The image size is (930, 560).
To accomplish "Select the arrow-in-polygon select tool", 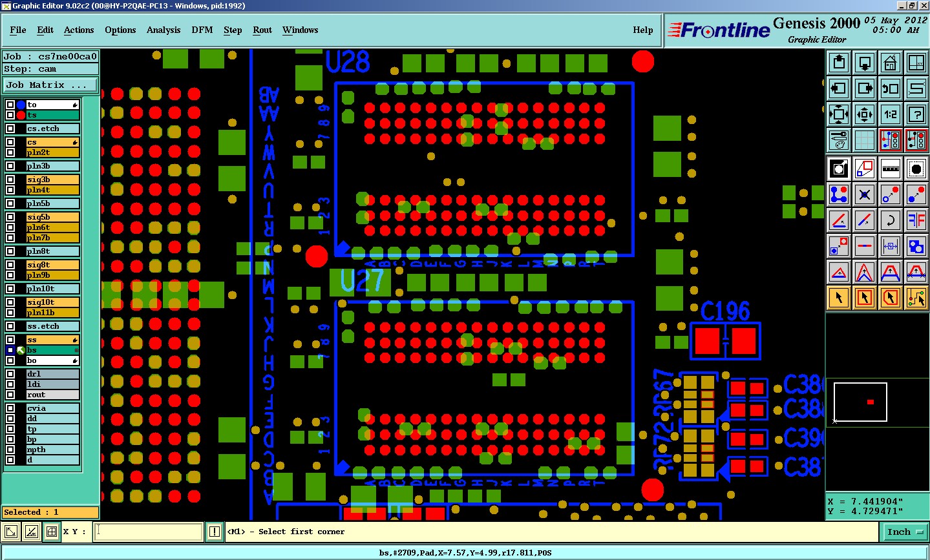I will 891,298.
